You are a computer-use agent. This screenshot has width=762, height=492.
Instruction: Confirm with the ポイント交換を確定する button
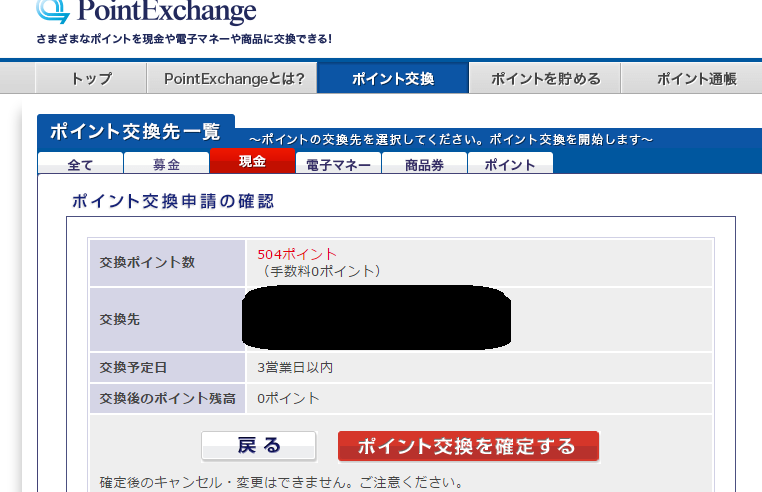click(468, 446)
